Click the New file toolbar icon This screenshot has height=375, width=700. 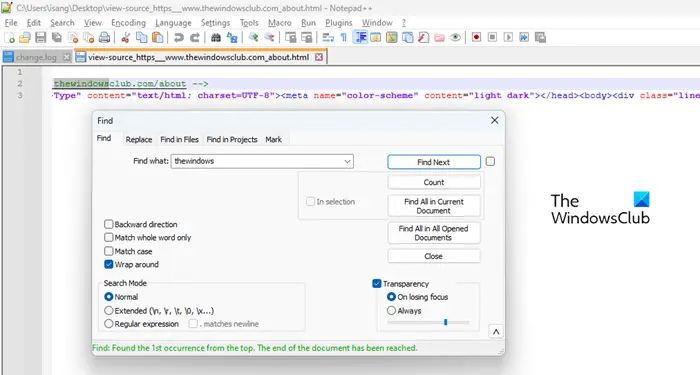pyautogui.click(x=9, y=38)
